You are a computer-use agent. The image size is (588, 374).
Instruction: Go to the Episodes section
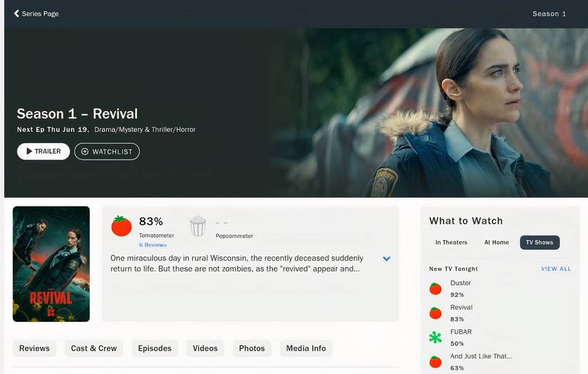tap(155, 348)
